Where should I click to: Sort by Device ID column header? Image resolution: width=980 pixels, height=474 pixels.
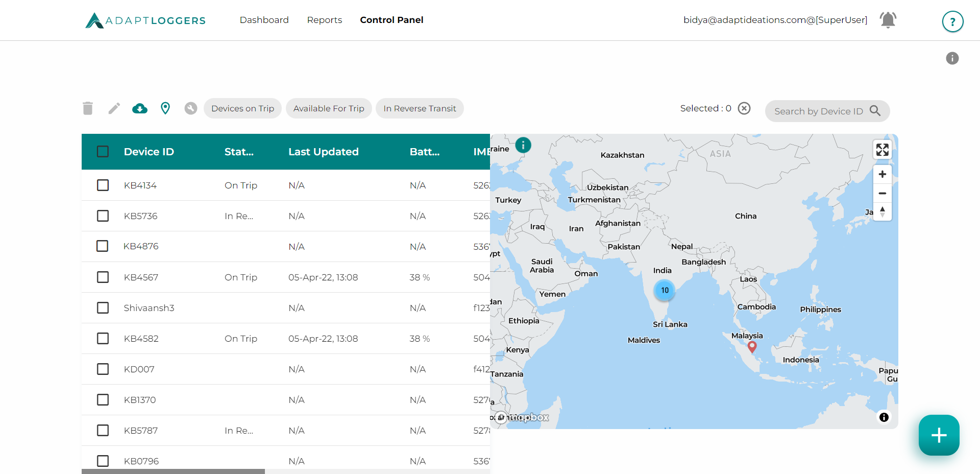(149, 152)
